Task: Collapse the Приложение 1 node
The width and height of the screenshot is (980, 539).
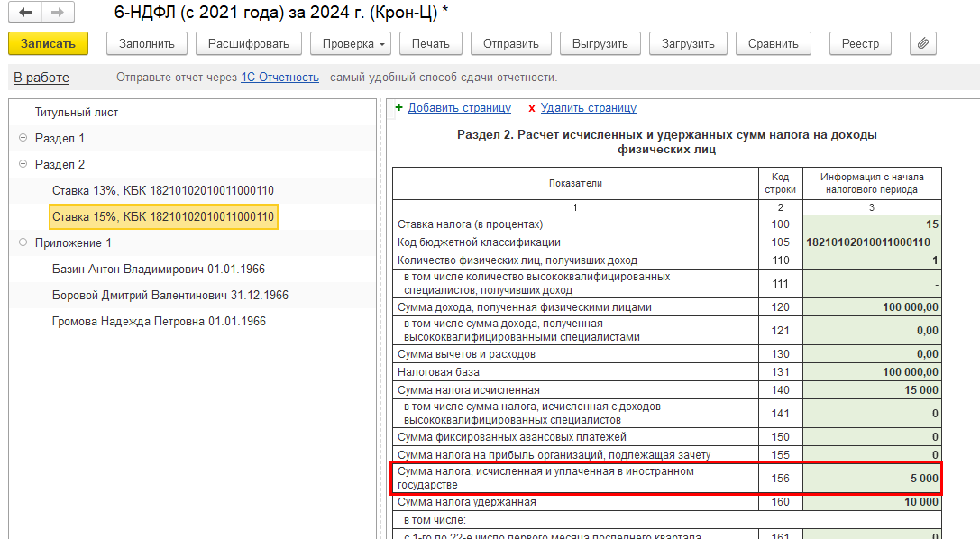Action: (x=23, y=242)
